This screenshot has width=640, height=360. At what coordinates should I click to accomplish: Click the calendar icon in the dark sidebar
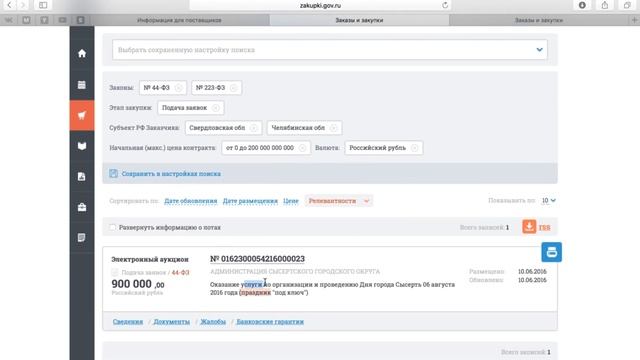pyautogui.click(x=82, y=84)
